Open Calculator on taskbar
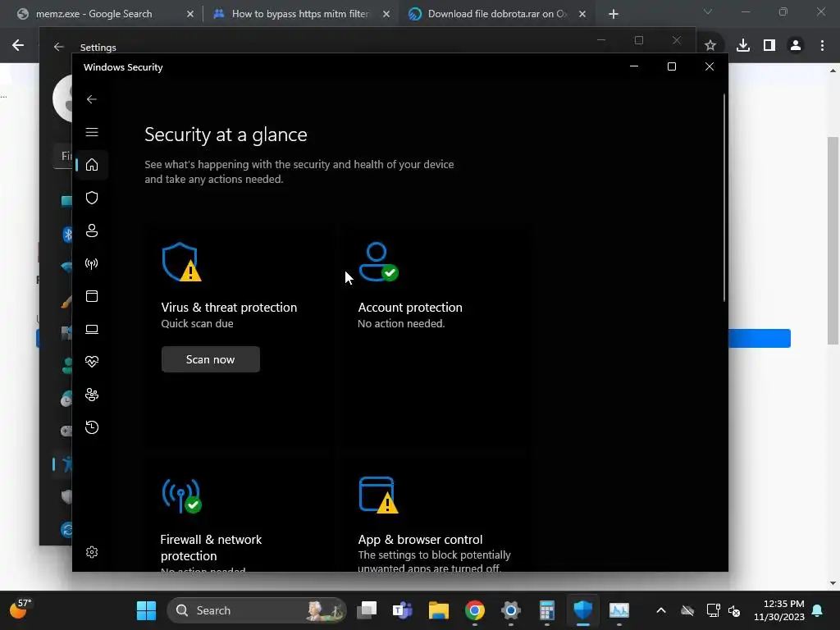The image size is (840, 630). (x=546, y=610)
